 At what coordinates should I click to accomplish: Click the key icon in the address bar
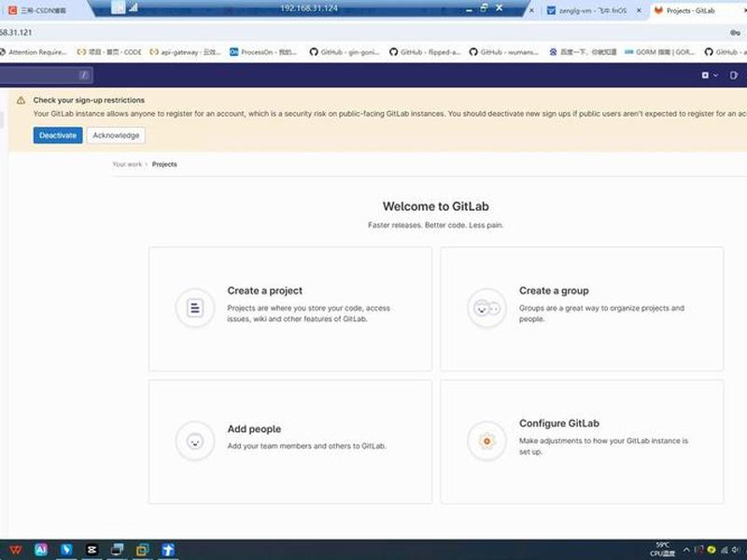coord(735,33)
